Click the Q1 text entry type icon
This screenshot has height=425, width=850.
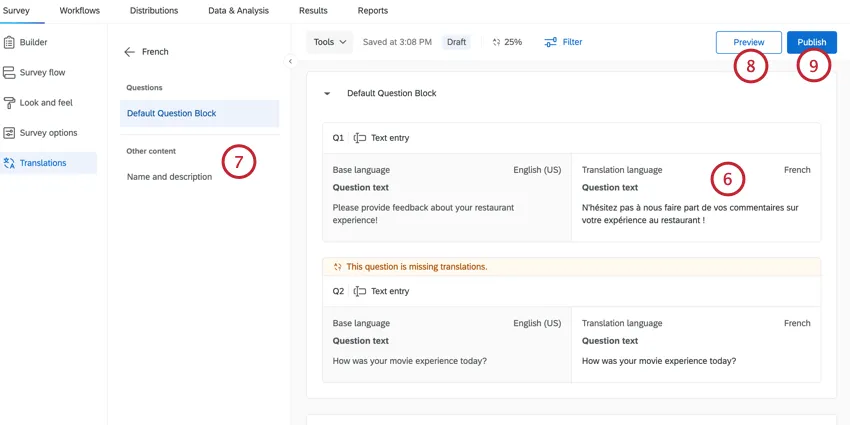pyautogui.click(x=360, y=138)
